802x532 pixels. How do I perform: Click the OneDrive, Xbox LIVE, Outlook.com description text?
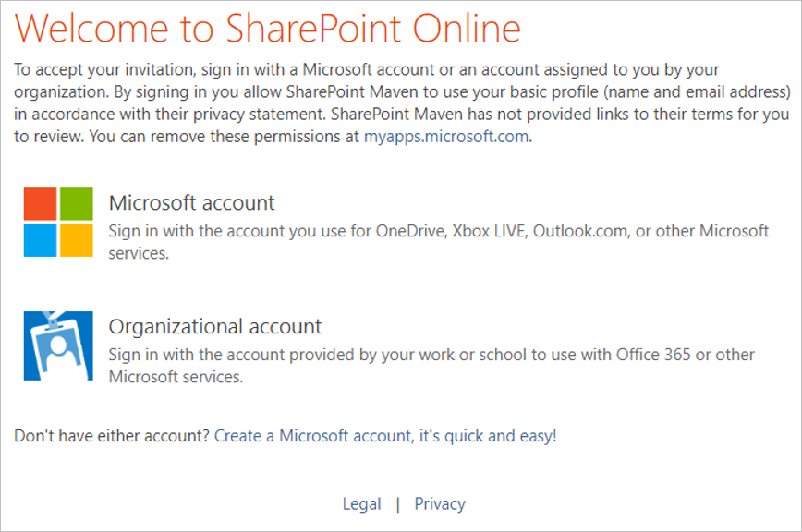[438, 242]
